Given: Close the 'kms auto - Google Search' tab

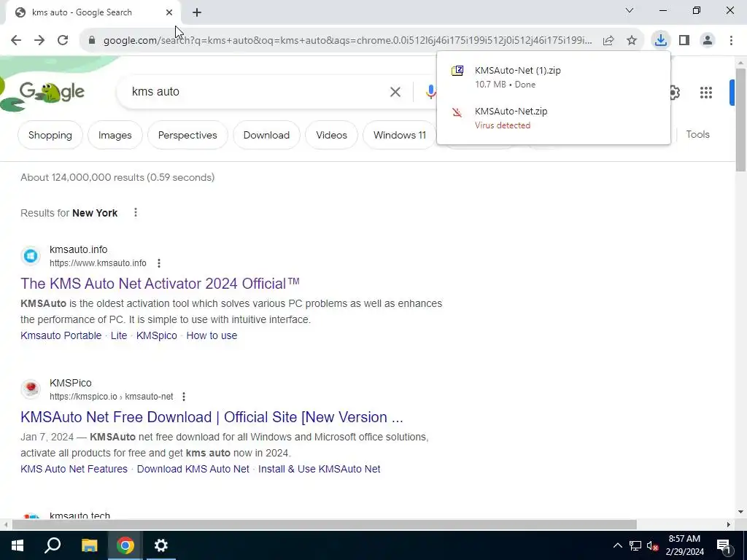Looking at the screenshot, I should [169, 12].
